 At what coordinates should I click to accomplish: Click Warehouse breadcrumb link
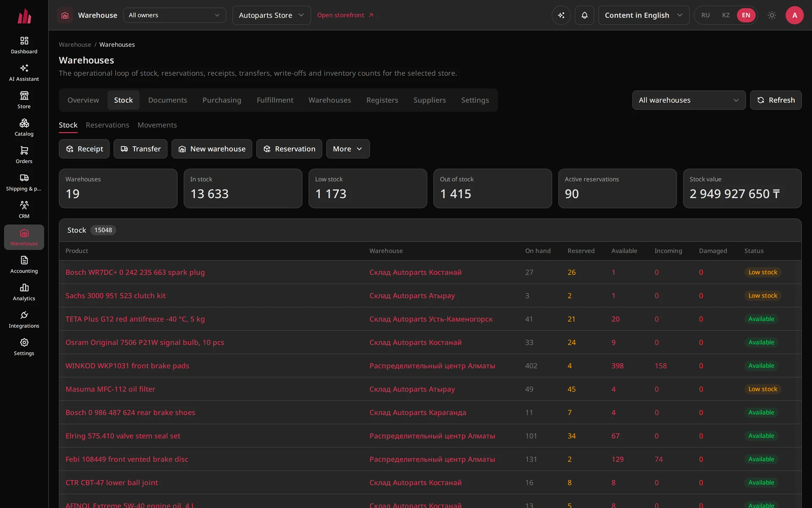(x=75, y=45)
